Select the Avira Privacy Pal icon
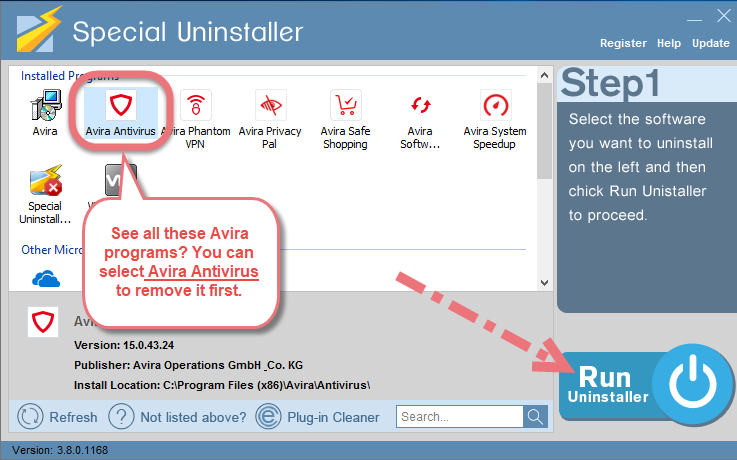Screen dimensions: 737x460 tap(271, 105)
